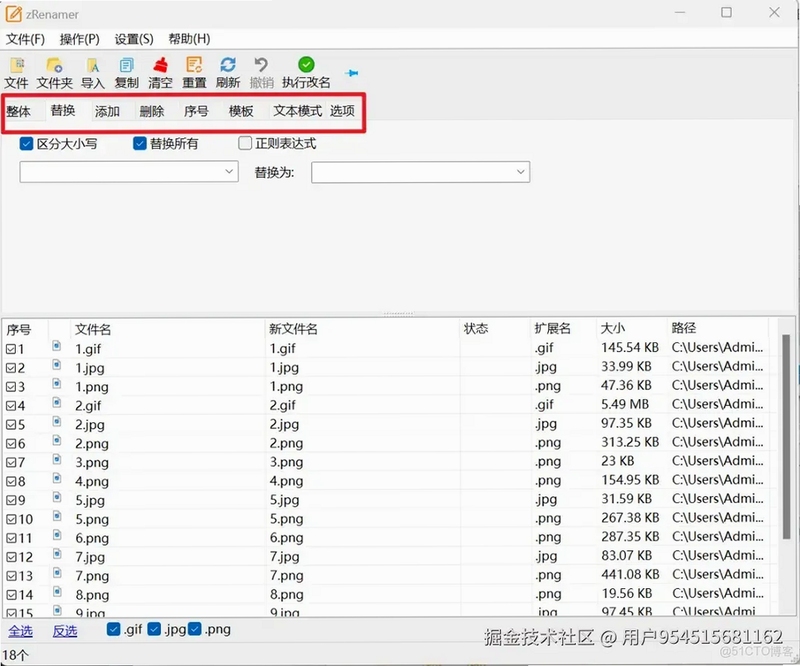The height and width of the screenshot is (666, 800).
Task: Open the 操作(P) menu
Action: pyautogui.click(x=80, y=39)
